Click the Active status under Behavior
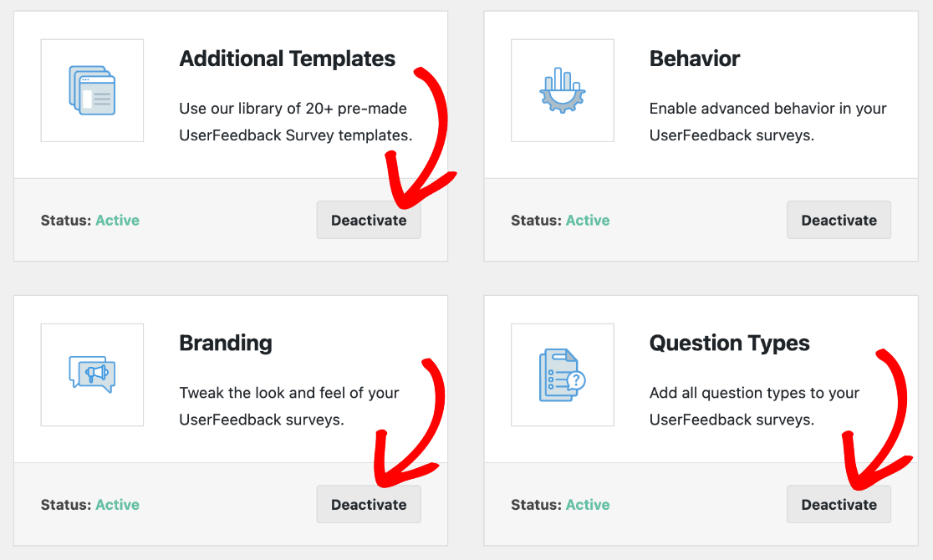 [x=587, y=221]
